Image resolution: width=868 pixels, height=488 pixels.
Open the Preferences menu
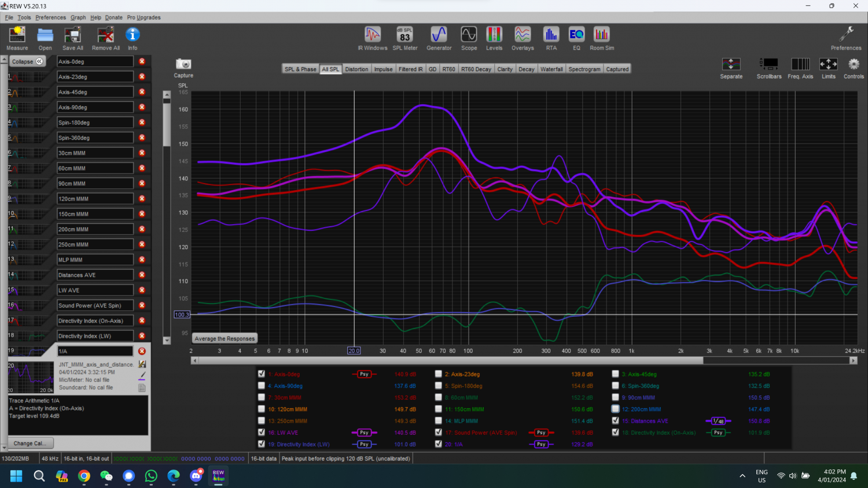point(50,17)
